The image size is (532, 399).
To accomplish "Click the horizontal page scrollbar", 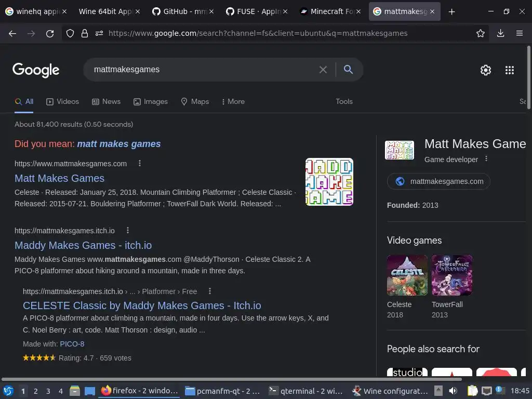I will click(231, 379).
